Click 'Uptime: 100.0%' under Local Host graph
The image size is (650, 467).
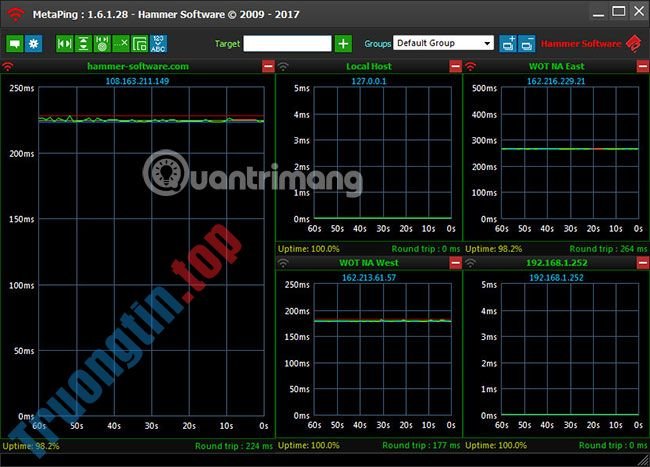[x=309, y=249]
